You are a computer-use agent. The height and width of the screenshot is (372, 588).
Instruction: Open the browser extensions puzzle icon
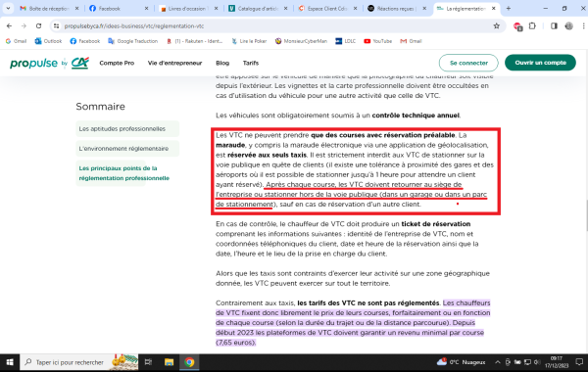[x=532, y=25]
